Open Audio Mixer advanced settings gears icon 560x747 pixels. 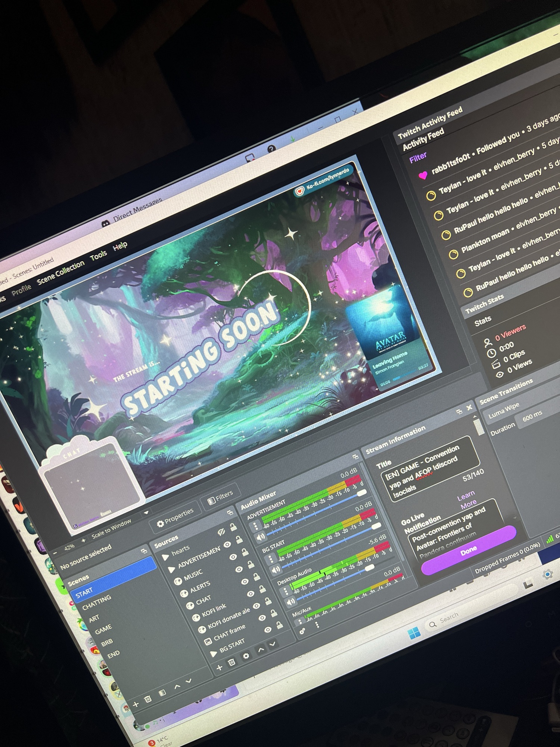coord(302,631)
